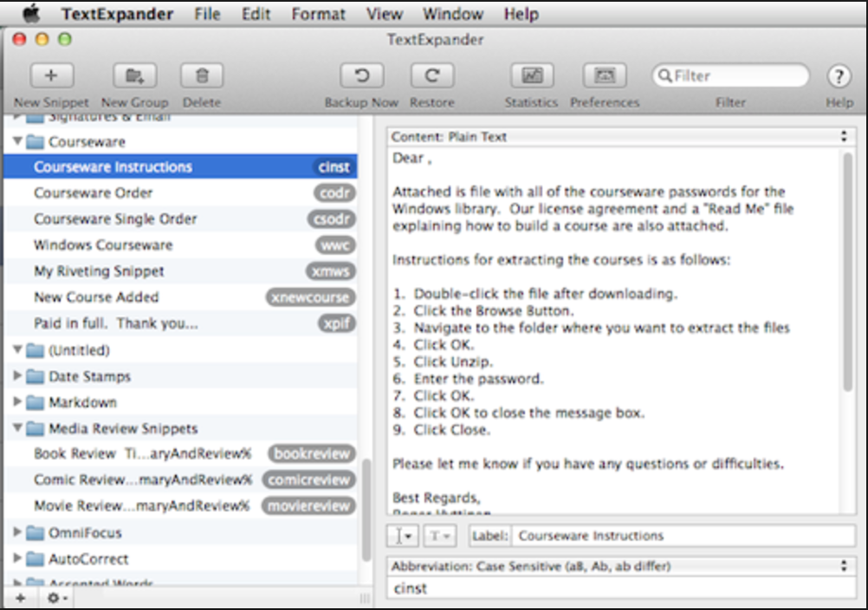Select the My Riveting Snippet item
Screen dimensions: 868x610
click(180, 270)
